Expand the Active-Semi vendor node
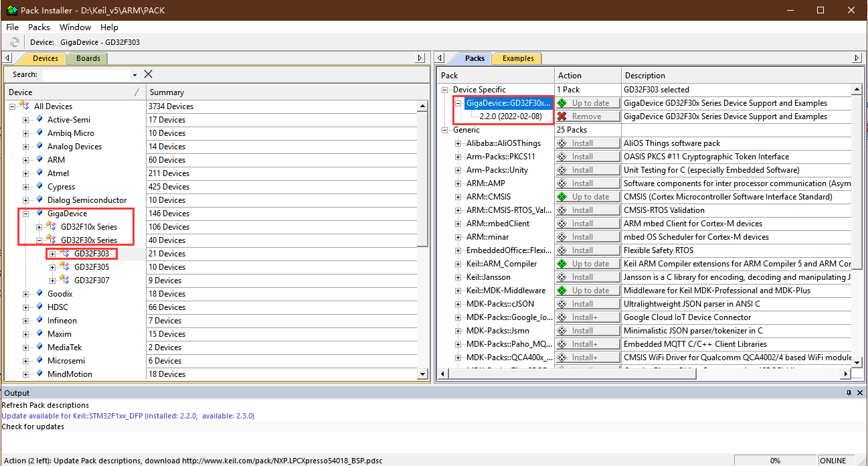Viewport: 868px width, 466px height. (x=26, y=120)
